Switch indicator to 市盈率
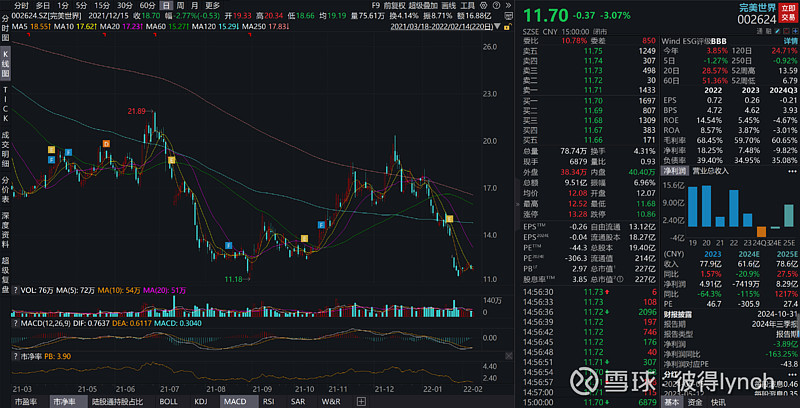Viewport: 800px width, 408px height. 25,401
